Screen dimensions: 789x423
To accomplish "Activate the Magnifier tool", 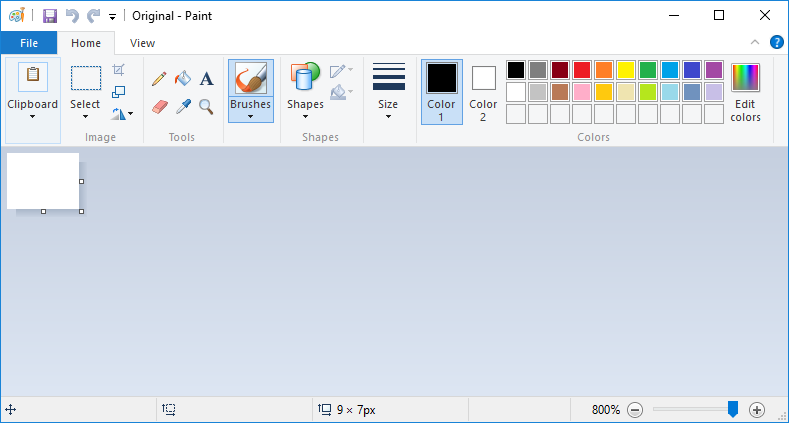I will (206, 107).
